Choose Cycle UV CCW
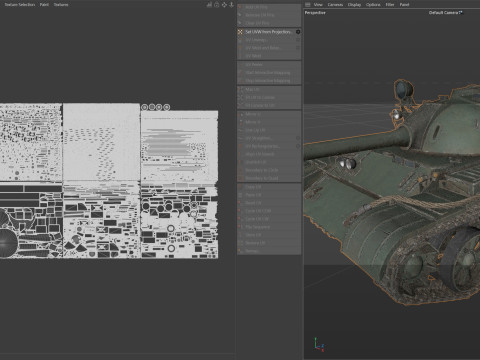 [269, 211]
